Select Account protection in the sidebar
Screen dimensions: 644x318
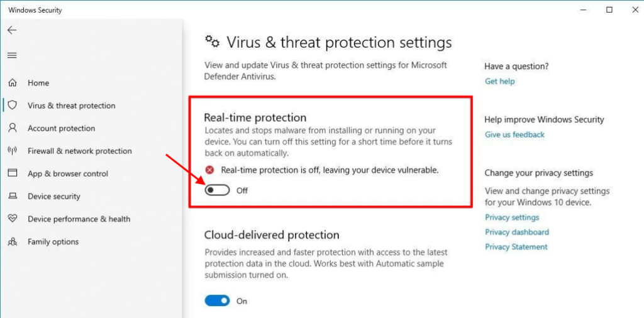tap(61, 128)
